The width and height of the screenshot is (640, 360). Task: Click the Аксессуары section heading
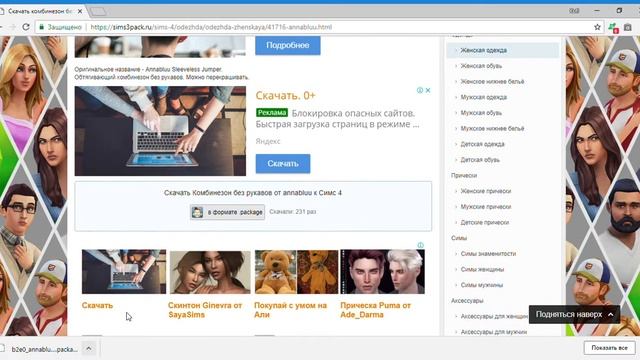[x=467, y=301]
